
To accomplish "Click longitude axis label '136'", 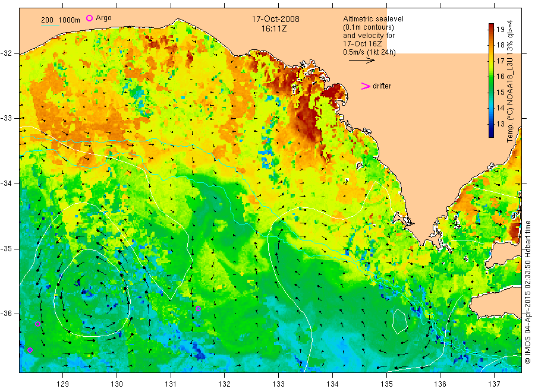I will (440, 384).
